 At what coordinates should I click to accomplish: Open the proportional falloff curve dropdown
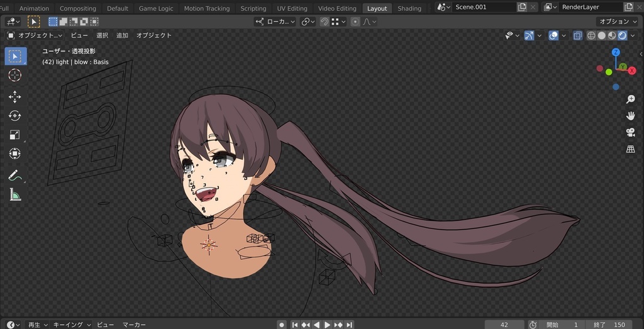pos(369,22)
